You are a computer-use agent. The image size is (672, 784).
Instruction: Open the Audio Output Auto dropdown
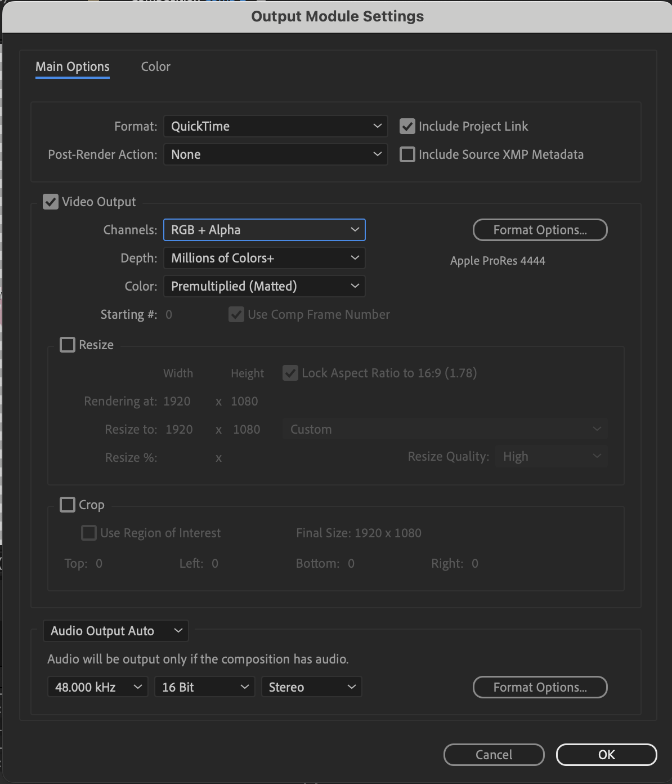tap(115, 631)
